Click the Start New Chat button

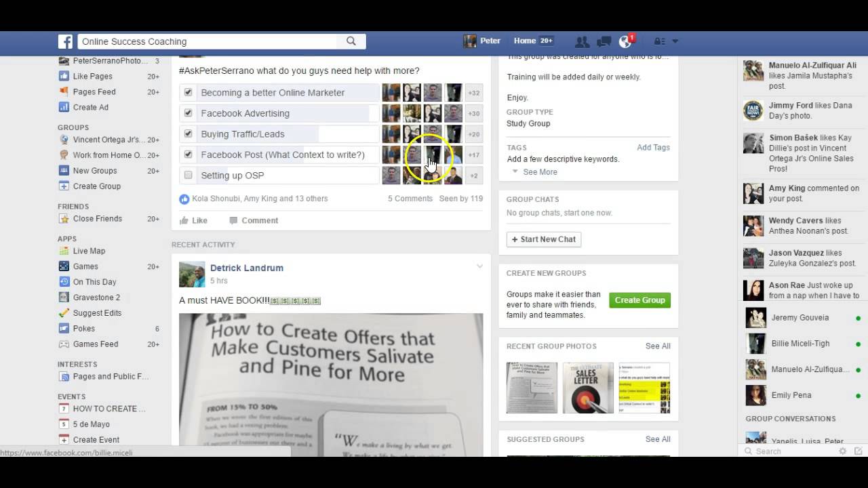tap(544, 239)
